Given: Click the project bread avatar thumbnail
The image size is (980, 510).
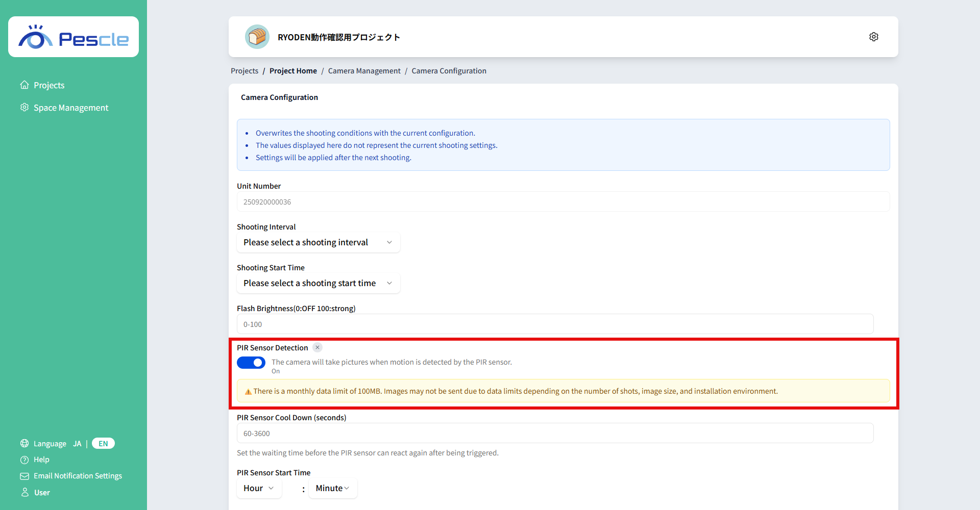Looking at the screenshot, I should (x=257, y=37).
